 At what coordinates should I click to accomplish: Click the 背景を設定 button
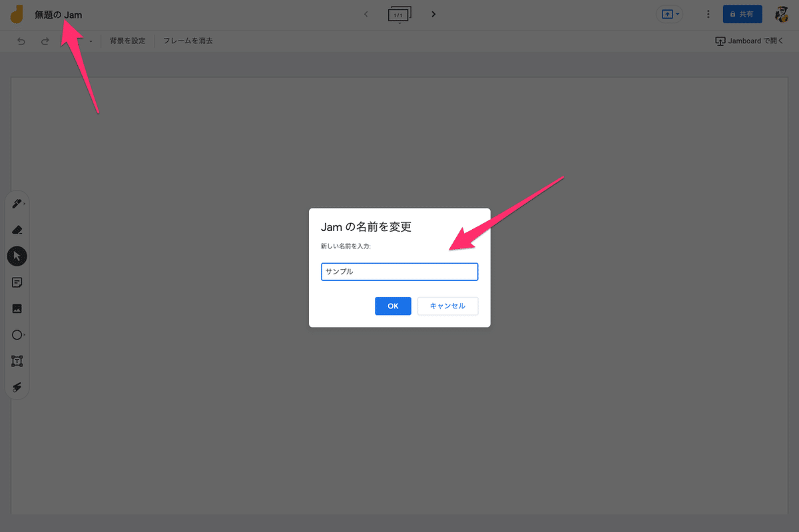tap(128, 41)
